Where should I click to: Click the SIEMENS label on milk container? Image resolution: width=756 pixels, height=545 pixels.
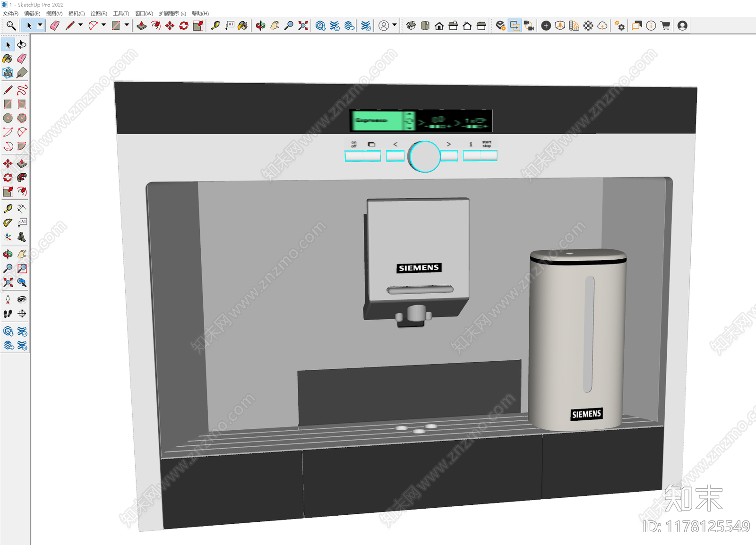click(x=586, y=414)
